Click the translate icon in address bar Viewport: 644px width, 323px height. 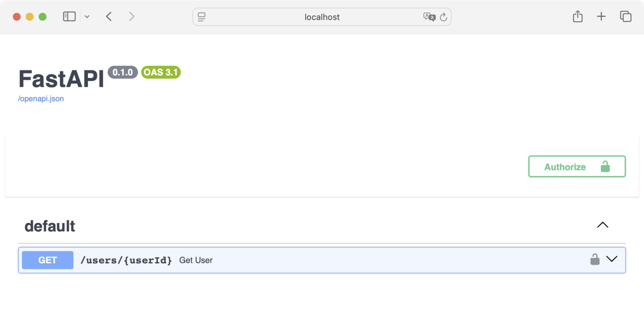click(429, 17)
